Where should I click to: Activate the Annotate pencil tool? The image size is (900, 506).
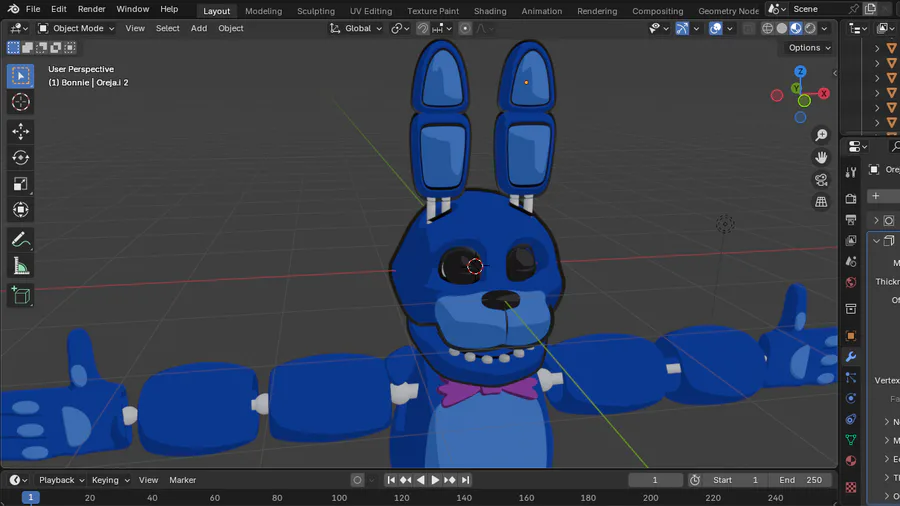click(21, 239)
